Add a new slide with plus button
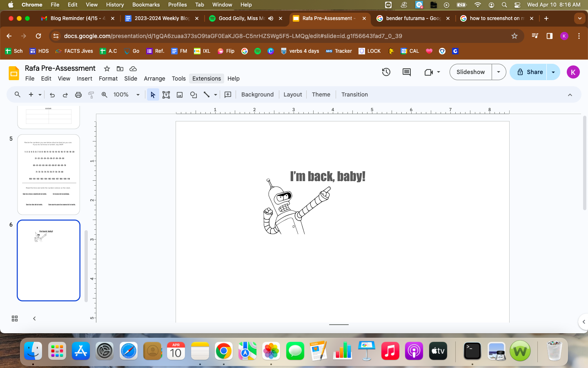 click(x=31, y=94)
